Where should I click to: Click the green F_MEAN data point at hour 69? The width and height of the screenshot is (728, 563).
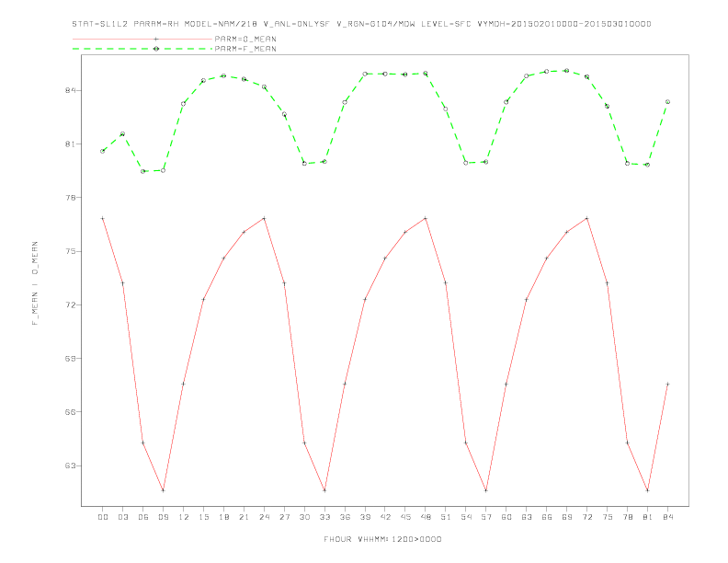coord(567,71)
